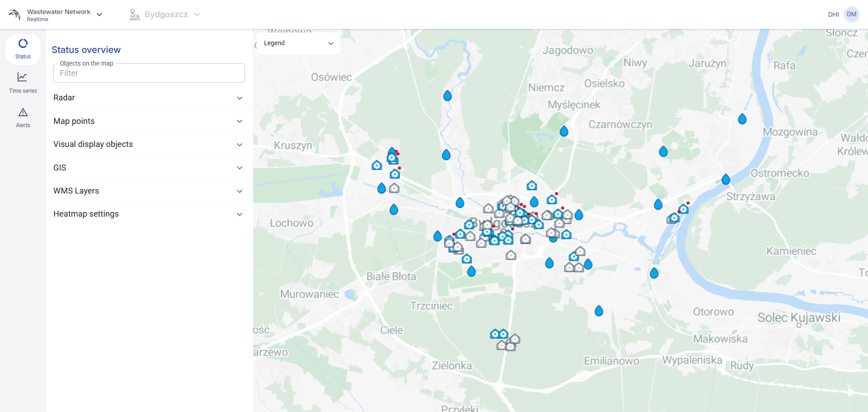Image resolution: width=868 pixels, height=412 pixels.
Task: Click the DHI dolphin logo icon
Action: [x=14, y=14]
